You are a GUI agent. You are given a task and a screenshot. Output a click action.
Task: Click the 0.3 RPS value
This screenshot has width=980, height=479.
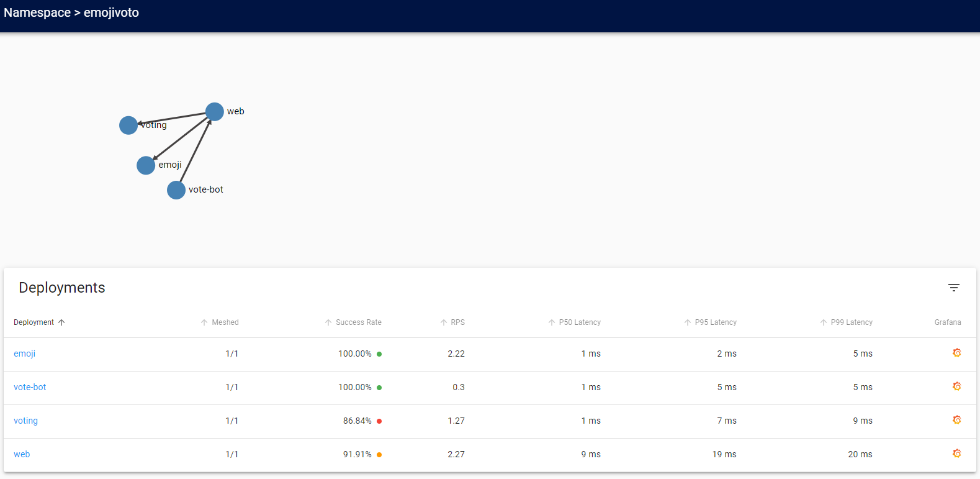point(459,387)
